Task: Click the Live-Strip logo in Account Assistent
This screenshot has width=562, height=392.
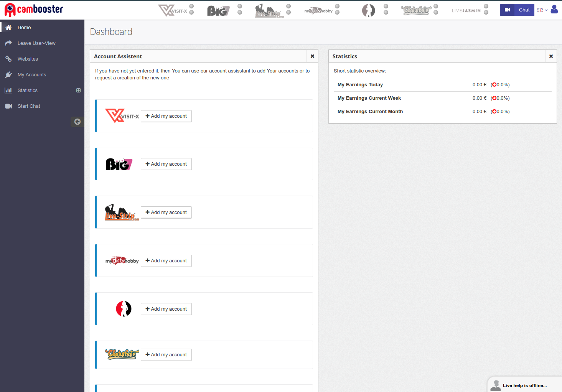Action: pos(122,212)
